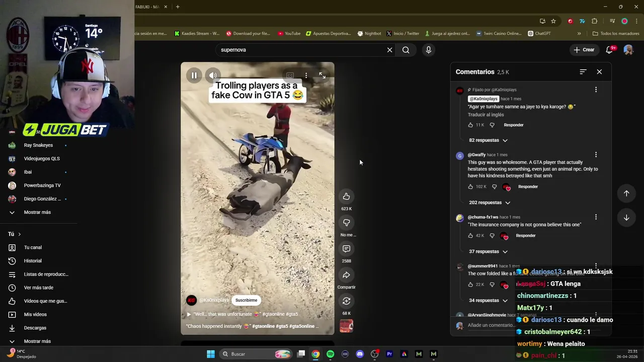Expand 82 respuestas replies

[488, 140]
